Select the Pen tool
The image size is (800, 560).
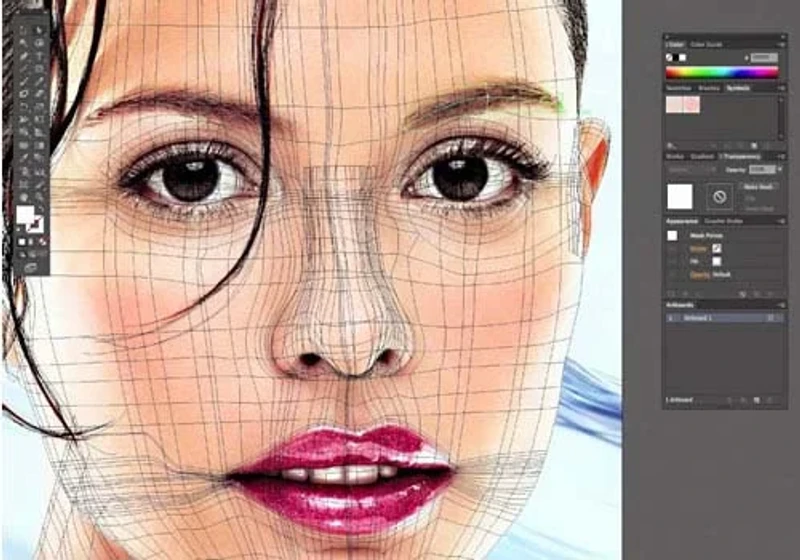click(x=23, y=56)
